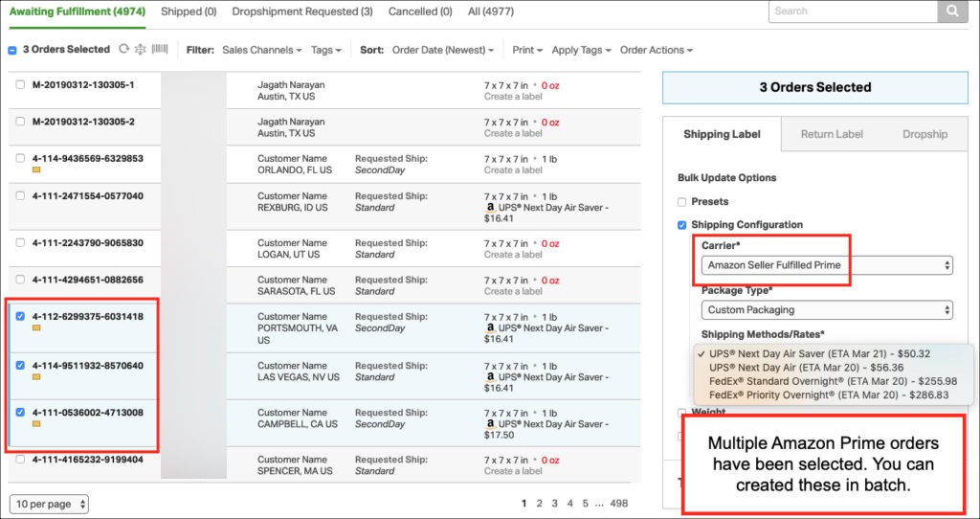Click the 3 Orders Selected header banner
980x519 pixels.
click(x=815, y=87)
